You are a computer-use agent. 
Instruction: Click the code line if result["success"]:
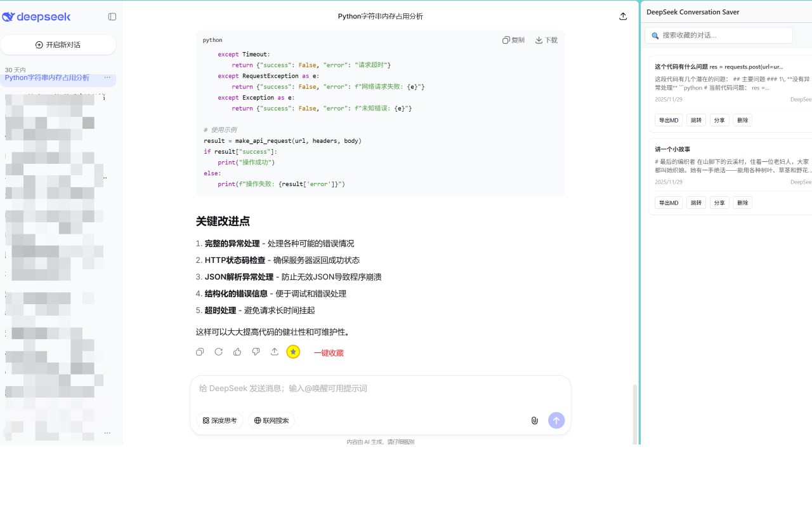tap(240, 152)
